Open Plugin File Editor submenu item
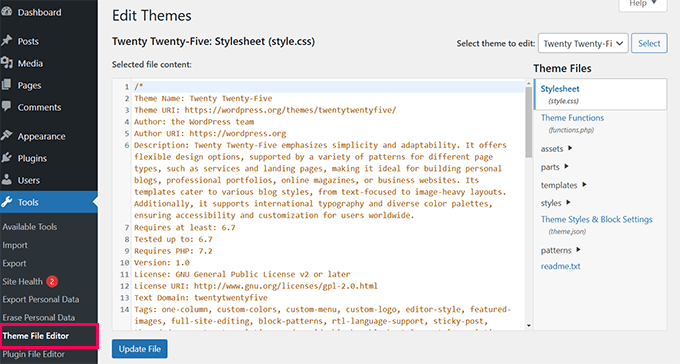This screenshot has width=680, height=364. [33, 354]
